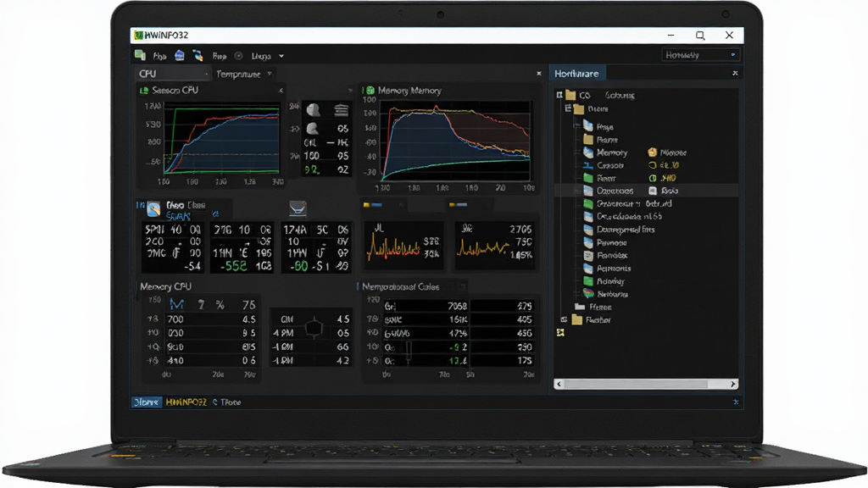Screen dimensions: 868x488
Task: Select the Memory item in Hardware tree
Action: [612, 152]
